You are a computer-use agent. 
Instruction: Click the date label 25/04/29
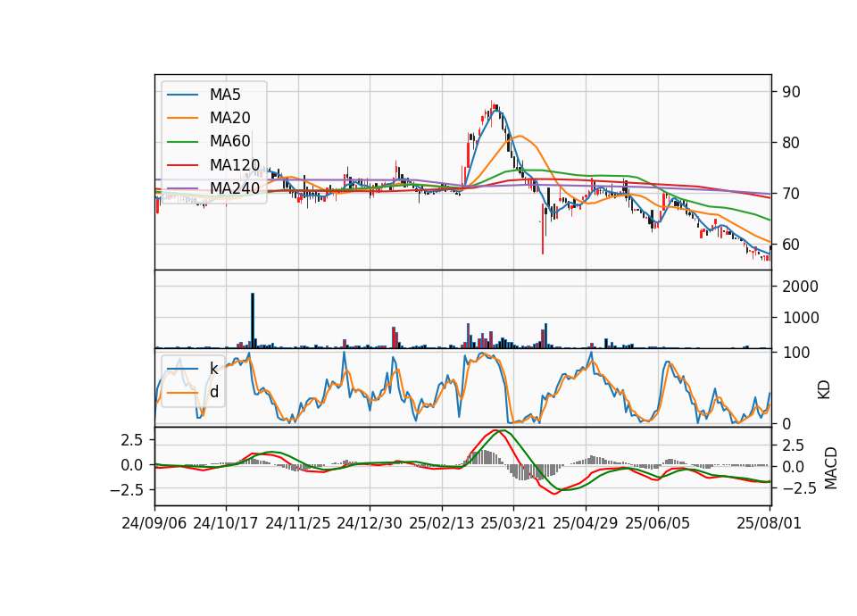[586, 523]
